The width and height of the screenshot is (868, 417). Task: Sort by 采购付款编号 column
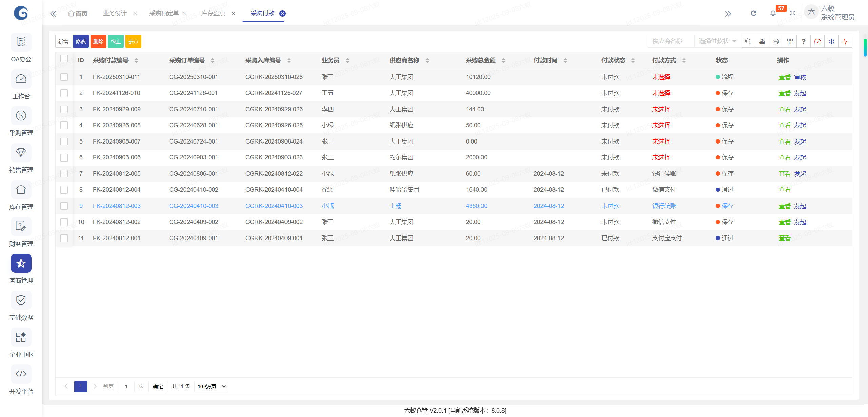[x=136, y=60]
